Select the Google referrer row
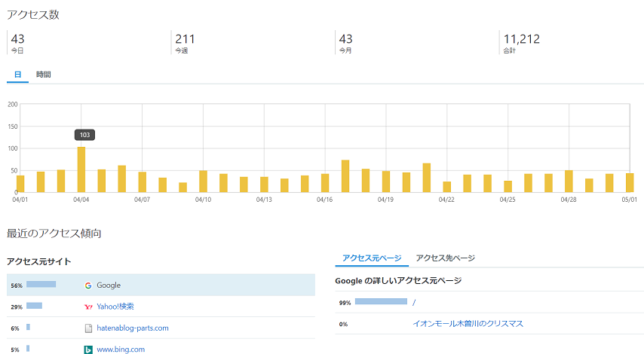Image resolution: width=644 pixels, height=354 pixels. coord(161,285)
